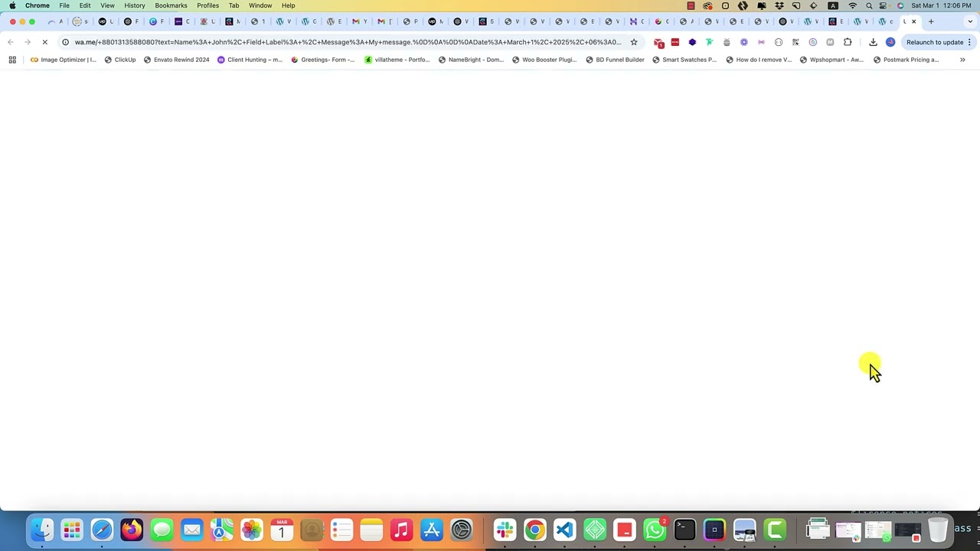
Task: Click the wa.me address bar URL
Action: (x=348, y=42)
